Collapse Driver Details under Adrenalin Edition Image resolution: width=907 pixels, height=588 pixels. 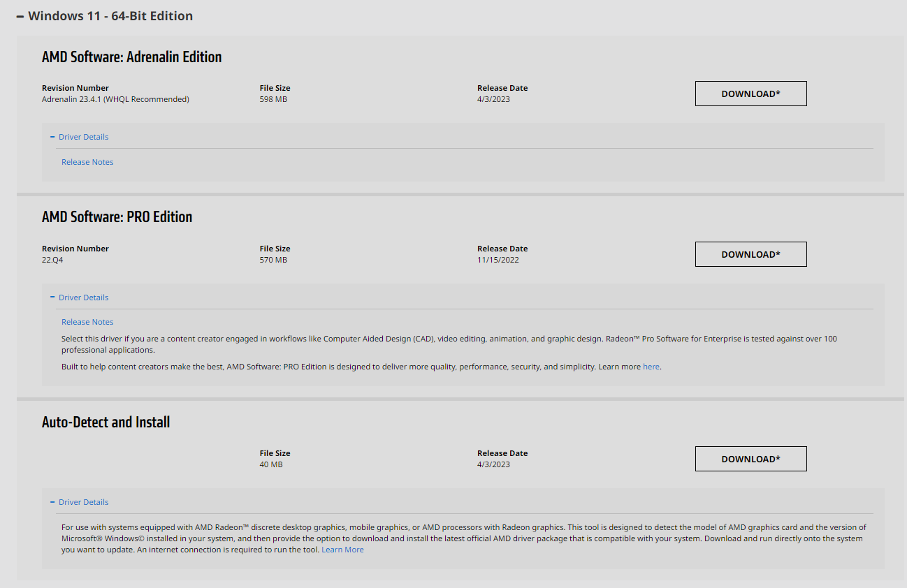(x=79, y=137)
